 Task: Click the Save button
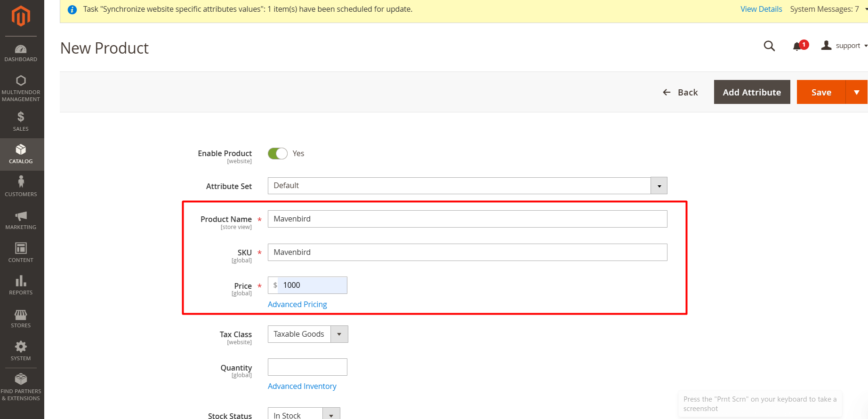pyautogui.click(x=821, y=92)
